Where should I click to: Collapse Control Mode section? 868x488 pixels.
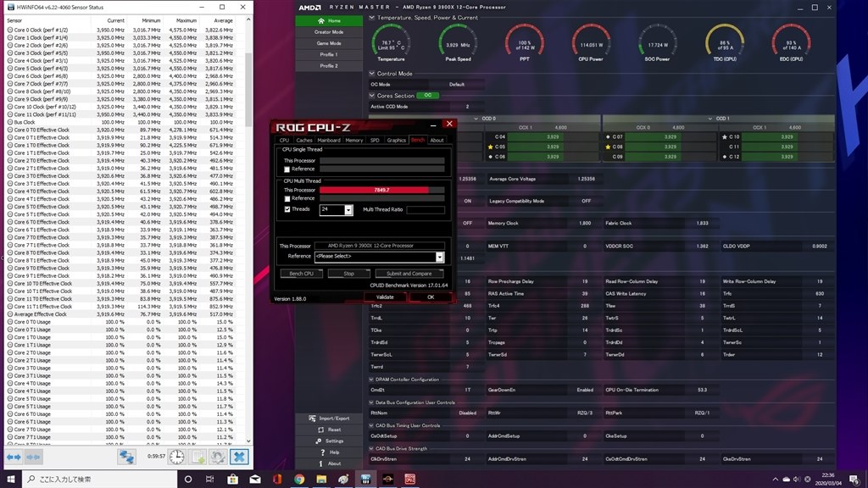(372, 73)
